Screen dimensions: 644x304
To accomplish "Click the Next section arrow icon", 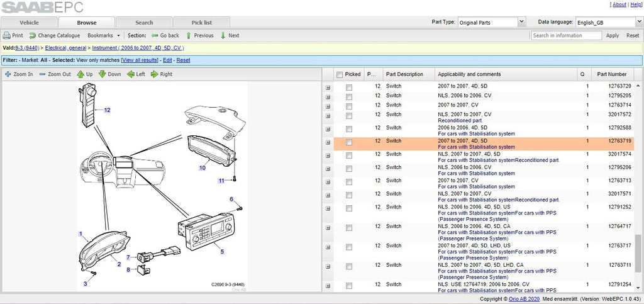I will point(223,36).
